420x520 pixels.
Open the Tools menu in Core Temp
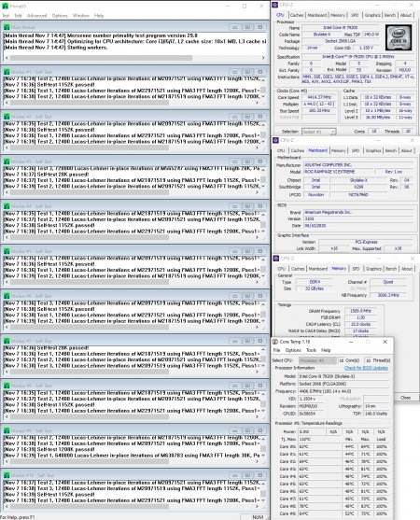[x=311, y=350]
